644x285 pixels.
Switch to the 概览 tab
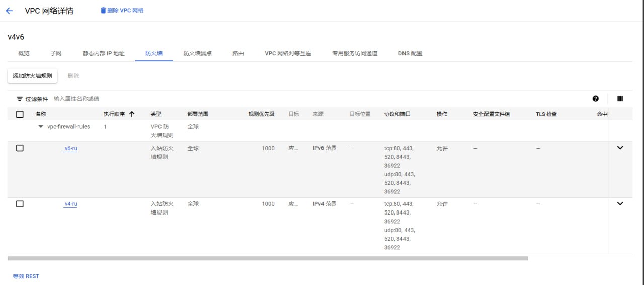tap(24, 53)
